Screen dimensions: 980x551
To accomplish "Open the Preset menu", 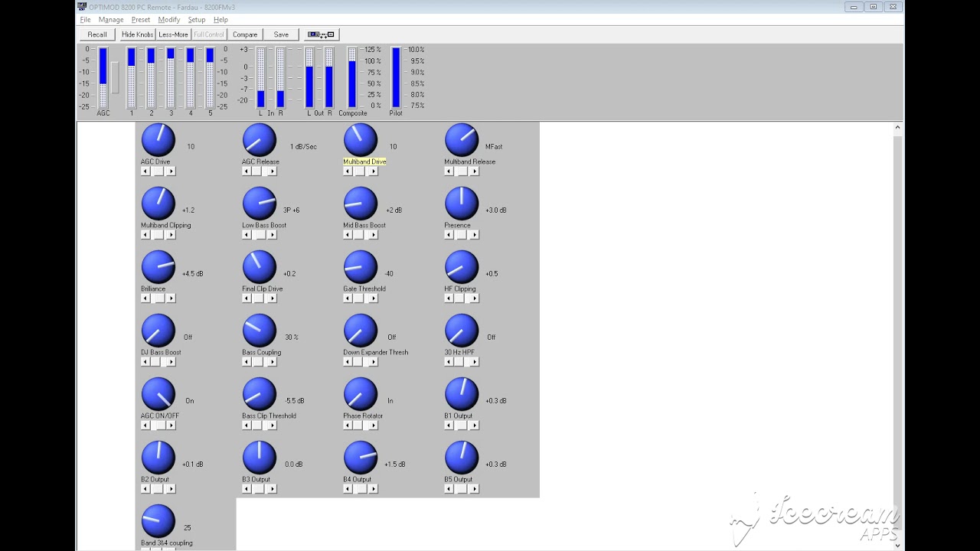I will coord(141,20).
